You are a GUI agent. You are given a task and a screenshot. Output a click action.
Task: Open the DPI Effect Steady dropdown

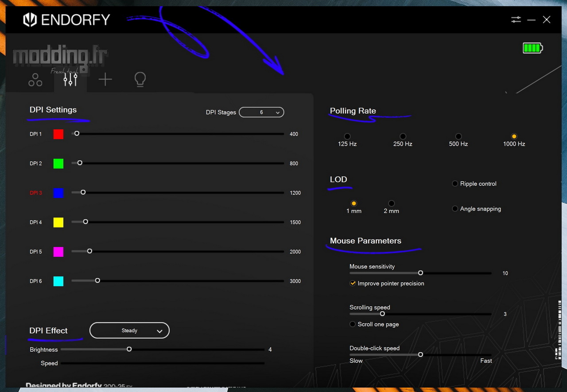pos(129,331)
